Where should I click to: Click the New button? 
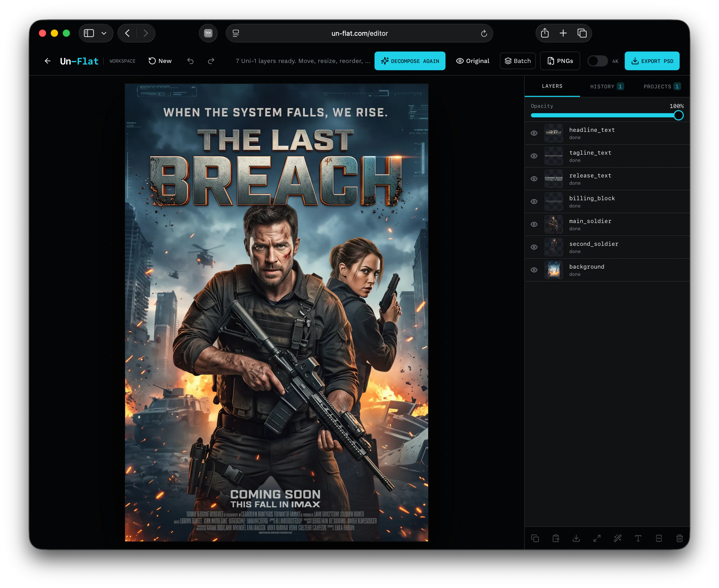[x=160, y=61]
